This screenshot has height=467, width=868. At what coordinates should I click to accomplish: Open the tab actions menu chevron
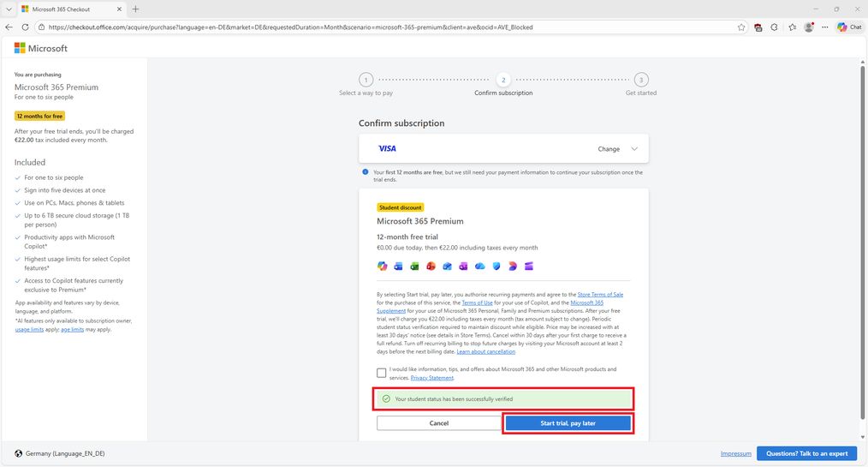click(x=9, y=9)
